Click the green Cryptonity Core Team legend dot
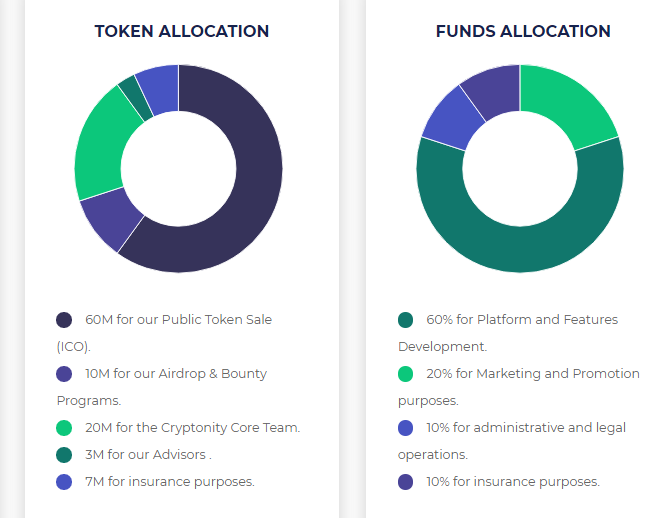 point(64,428)
